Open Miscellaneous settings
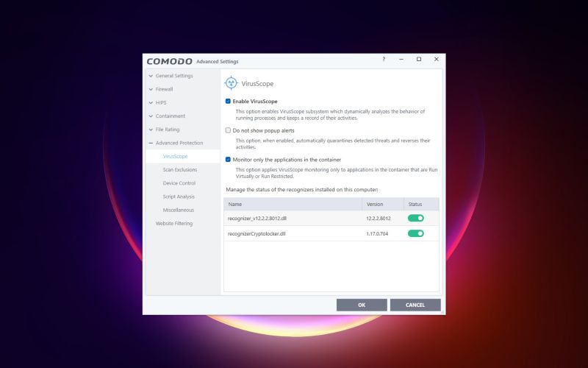The width and height of the screenshot is (588, 368). [178, 210]
